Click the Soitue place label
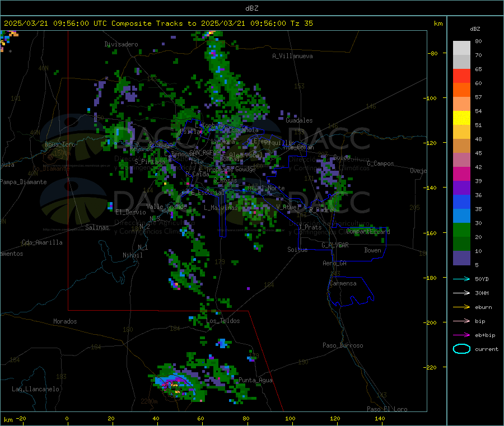 pyautogui.click(x=297, y=250)
